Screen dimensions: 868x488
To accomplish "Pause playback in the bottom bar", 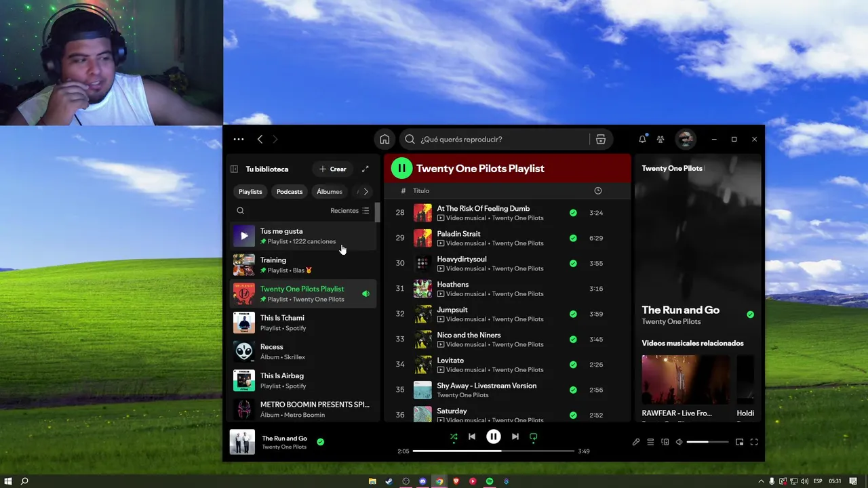I will pyautogui.click(x=494, y=436).
